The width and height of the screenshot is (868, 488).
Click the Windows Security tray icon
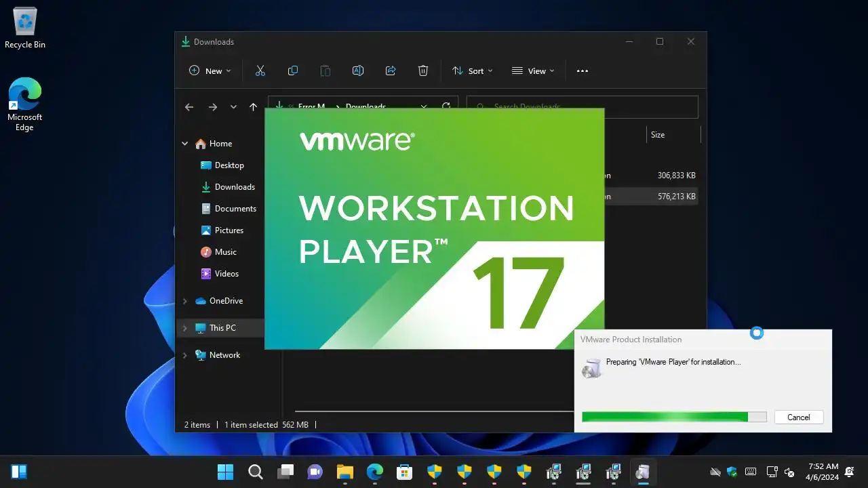click(x=732, y=472)
